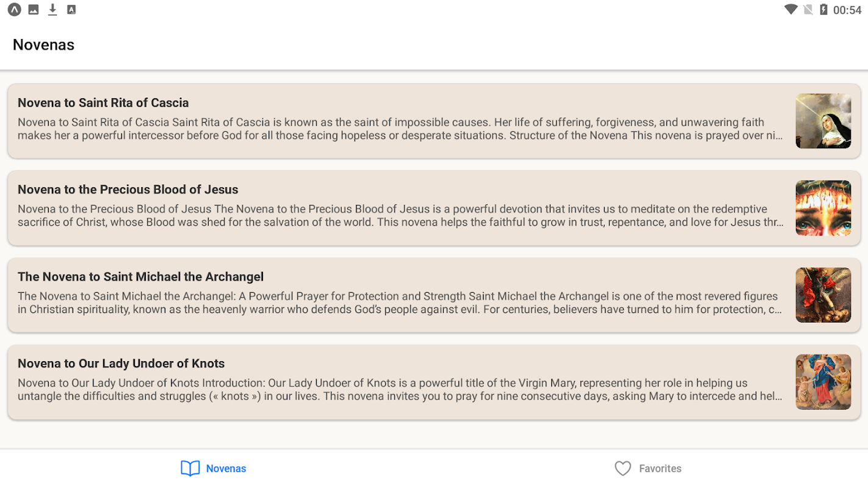Open Novena to the Precious Blood of Jesus title
The width and height of the screenshot is (868, 488).
tap(128, 189)
